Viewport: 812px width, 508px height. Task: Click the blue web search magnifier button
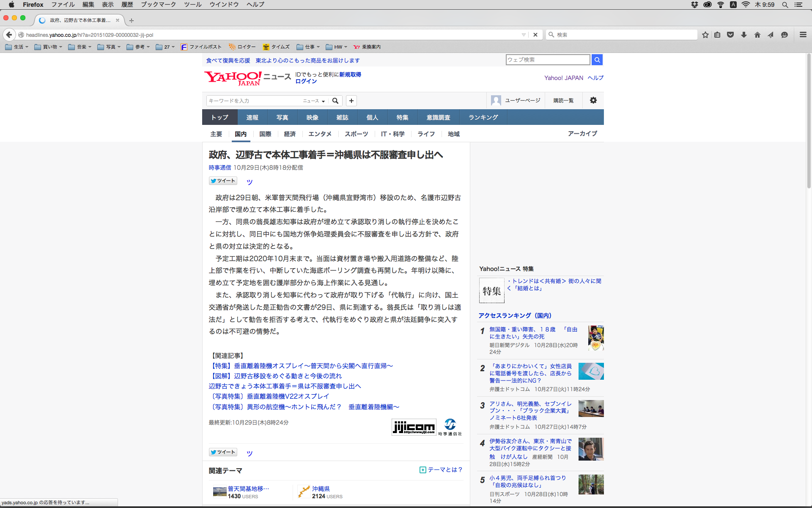tap(597, 60)
